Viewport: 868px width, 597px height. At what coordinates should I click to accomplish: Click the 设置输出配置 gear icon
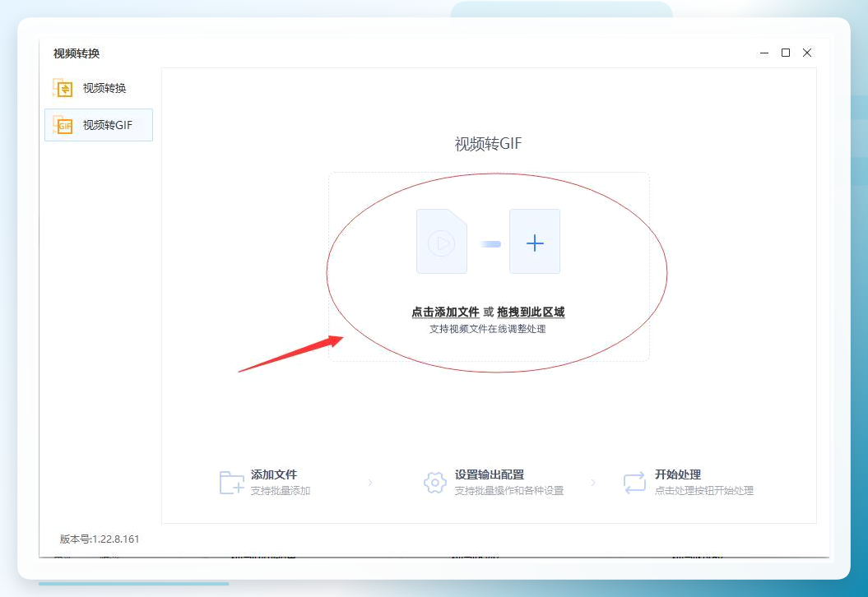[435, 483]
